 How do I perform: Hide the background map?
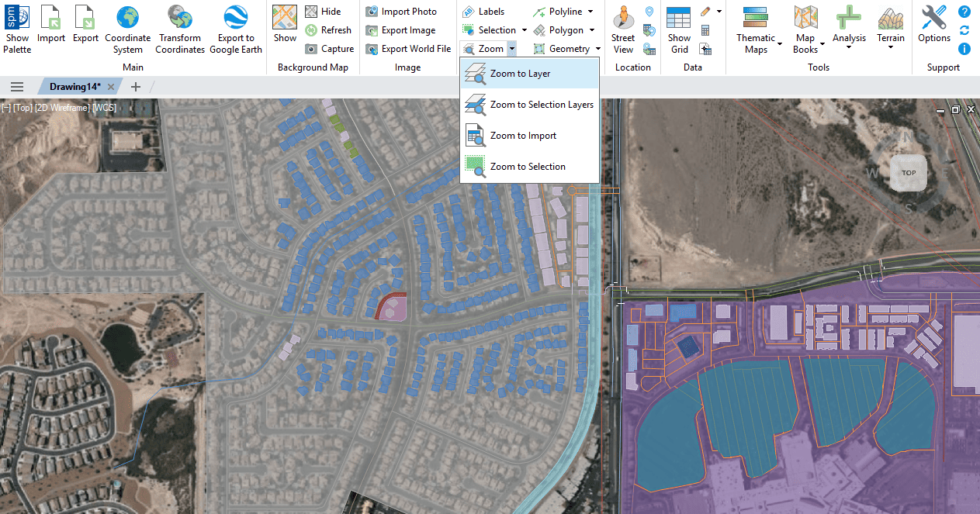coord(323,12)
